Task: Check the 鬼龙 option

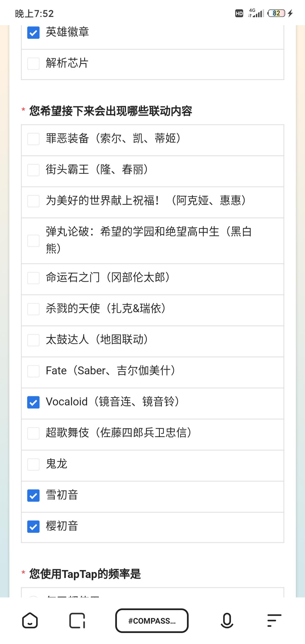Action: 33,464
